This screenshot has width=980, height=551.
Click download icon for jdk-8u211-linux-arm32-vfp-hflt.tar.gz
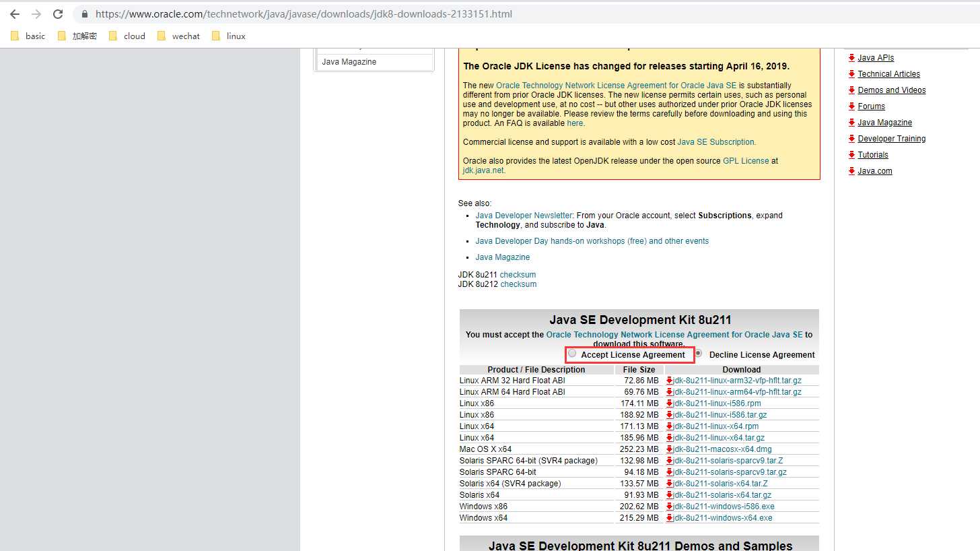coord(670,381)
